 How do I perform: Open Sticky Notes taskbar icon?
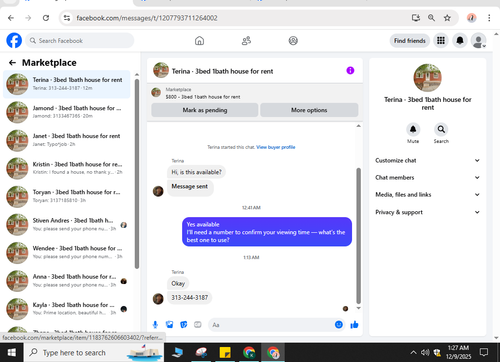click(225, 353)
